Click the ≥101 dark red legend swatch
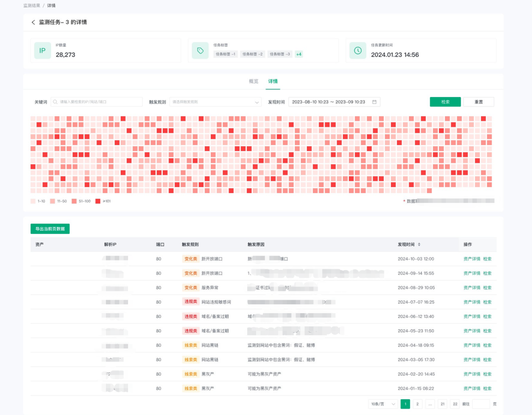The height and width of the screenshot is (415, 532). point(98,201)
